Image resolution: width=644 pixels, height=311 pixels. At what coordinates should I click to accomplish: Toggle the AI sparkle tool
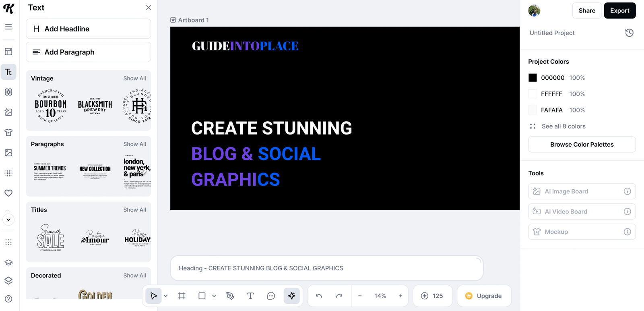point(292,296)
